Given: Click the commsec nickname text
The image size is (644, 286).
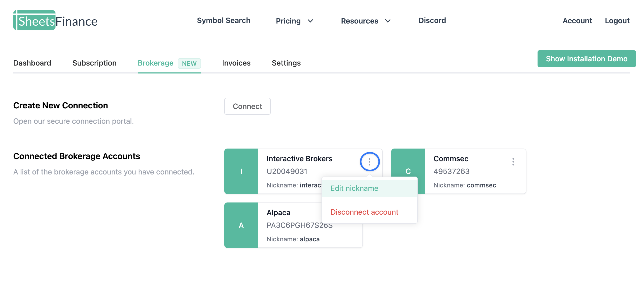Looking at the screenshot, I should 481,185.
